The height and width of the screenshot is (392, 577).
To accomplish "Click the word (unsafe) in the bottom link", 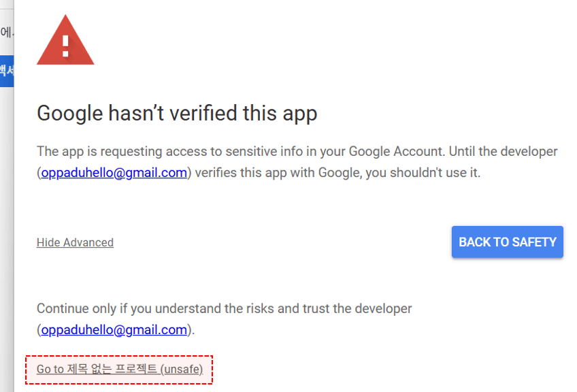I will click(x=181, y=370).
